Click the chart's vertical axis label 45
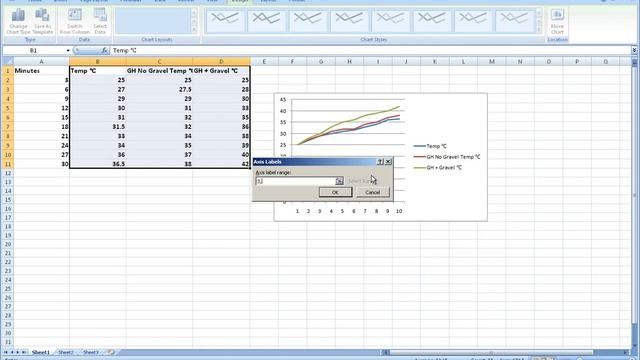The height and width of the screenshot is (360, 640). 283,100
